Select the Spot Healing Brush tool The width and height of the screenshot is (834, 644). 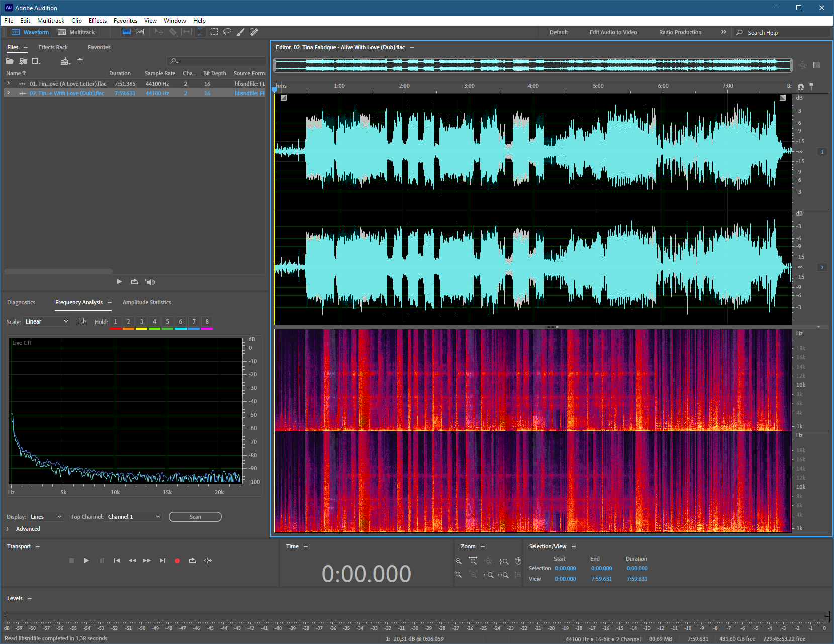(254, 32)
